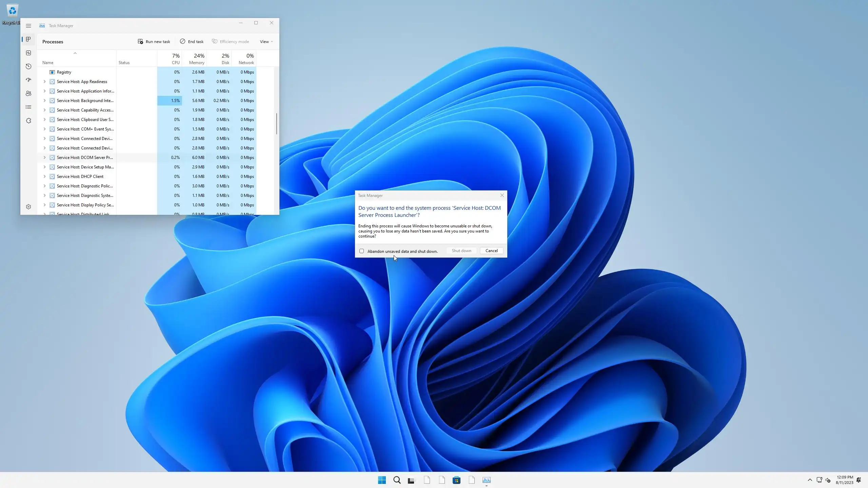Open the Users page in the sidebar
The width and height of the screenshot is (868, 488).
tap(28, 94)
